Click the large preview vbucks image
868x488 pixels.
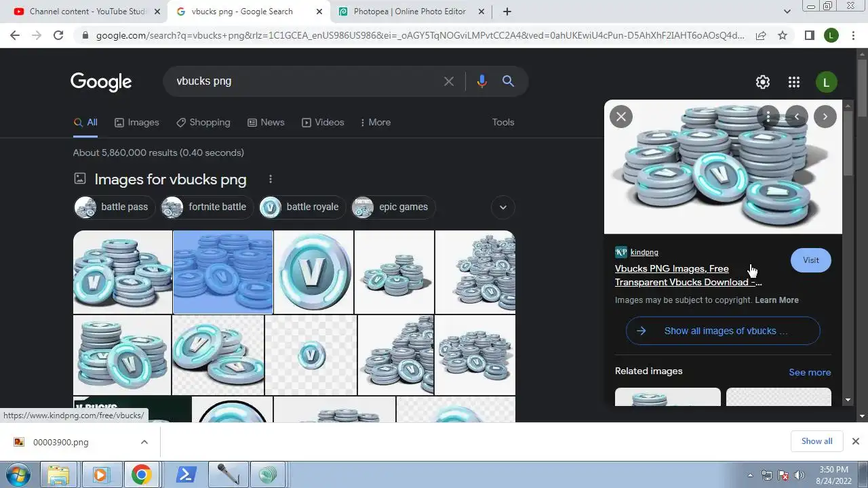[723, 167]
